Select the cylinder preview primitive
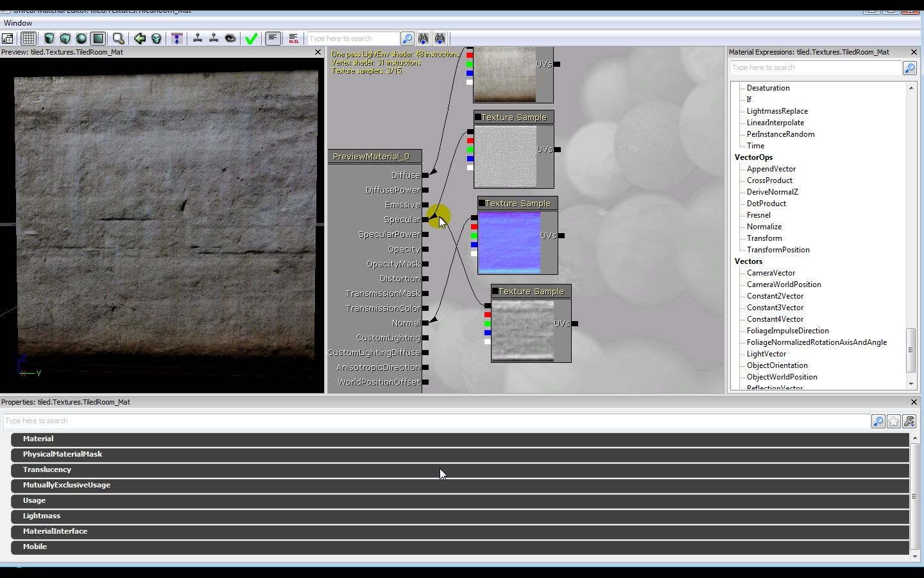The height and width of the screenshot is (578, 924). (49, 39)
